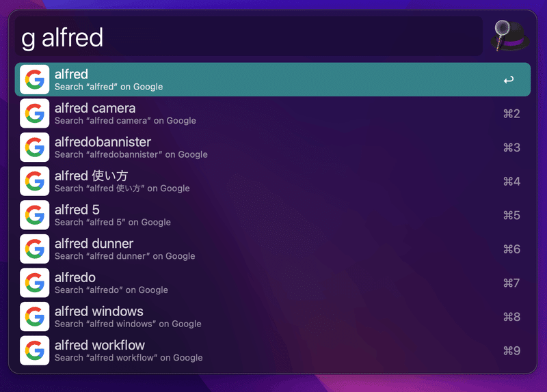The image size is (547, 392).
Task: Click Google icon beside 'alfred dunner'
Action: click(x=35, y=249)
